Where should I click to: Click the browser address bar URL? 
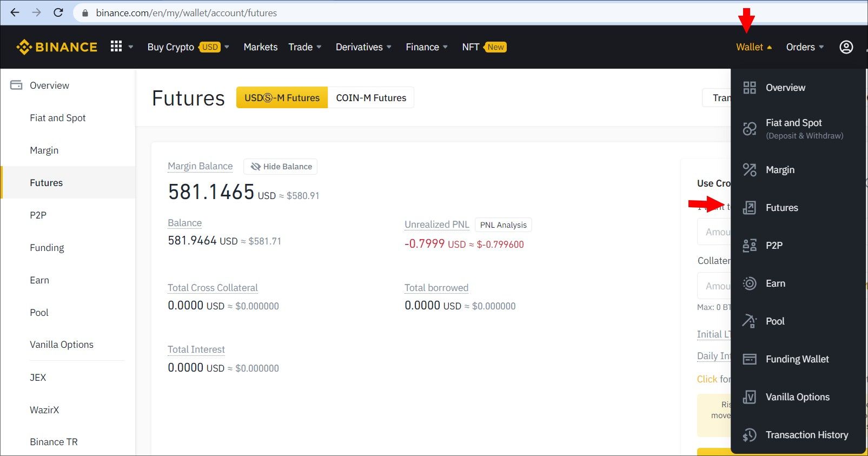tap(187, 12)
